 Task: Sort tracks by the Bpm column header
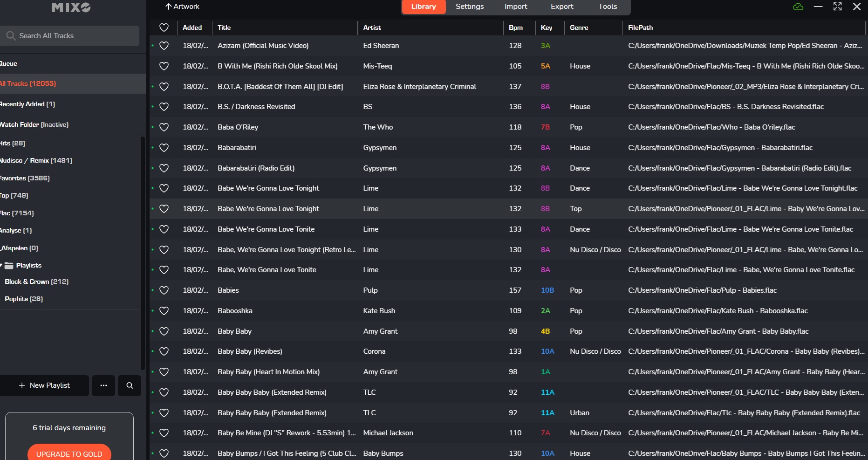[516, 27]
